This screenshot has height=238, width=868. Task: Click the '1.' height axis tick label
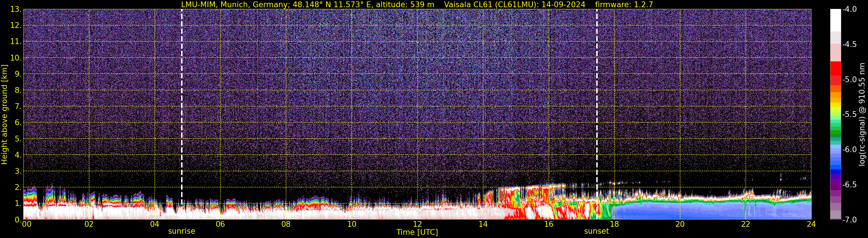pos(18,203)
